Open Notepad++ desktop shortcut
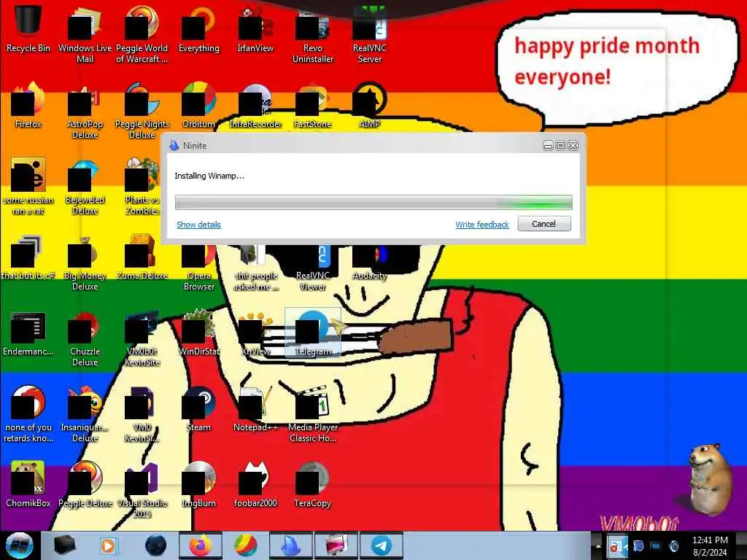The height and width of the screenshot is (560, 747). (255, 408)
